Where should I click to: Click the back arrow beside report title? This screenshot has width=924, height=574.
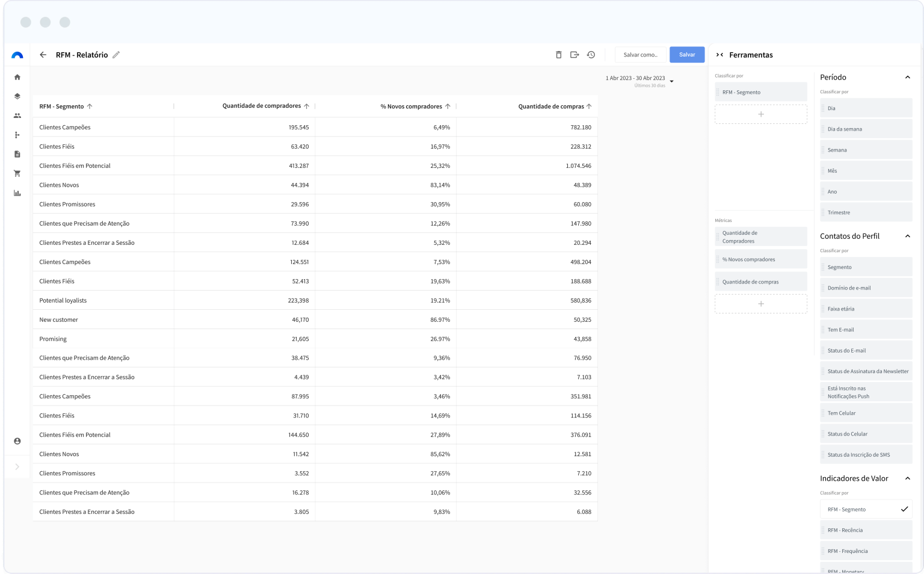click(43, 55)
